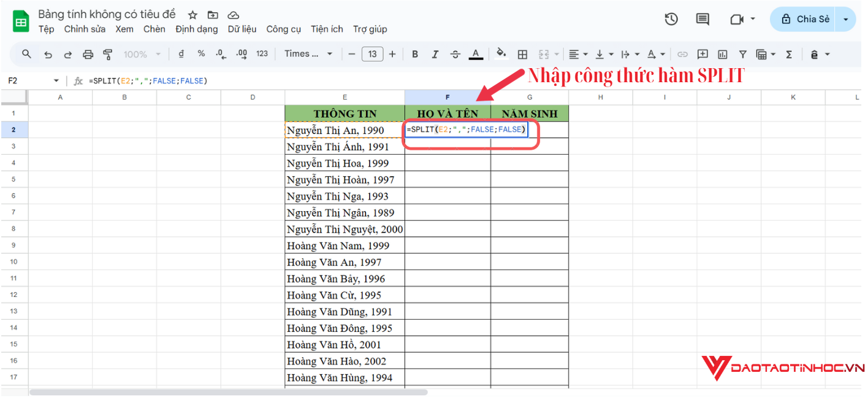
Task: Open the borders tool
Action: click(522, 54)
